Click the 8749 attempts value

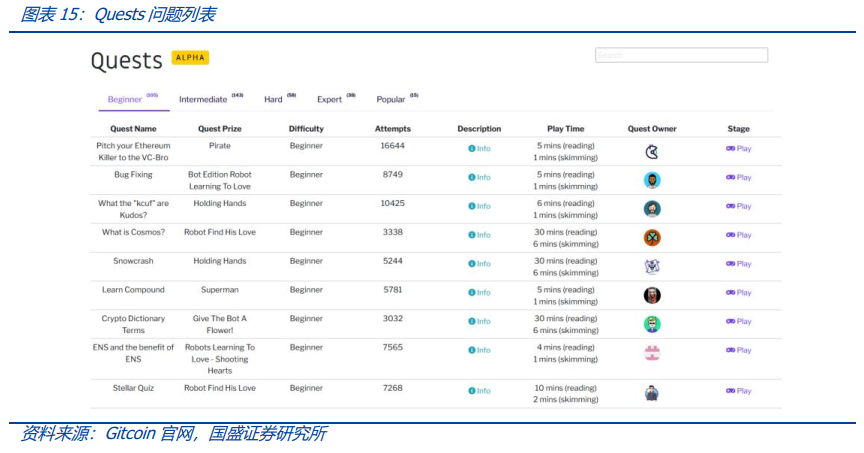pos(393,174)
